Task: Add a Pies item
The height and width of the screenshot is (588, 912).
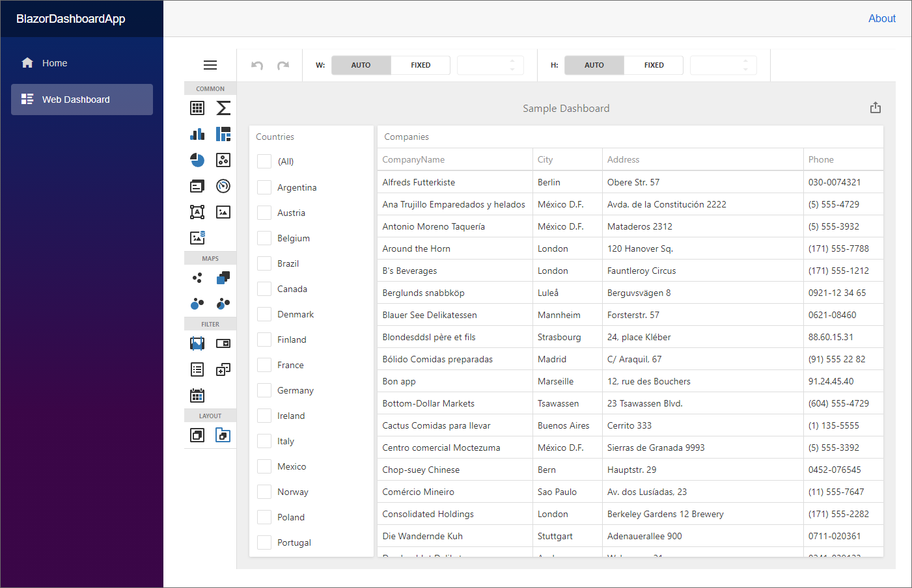Action: tap(197, 160)
